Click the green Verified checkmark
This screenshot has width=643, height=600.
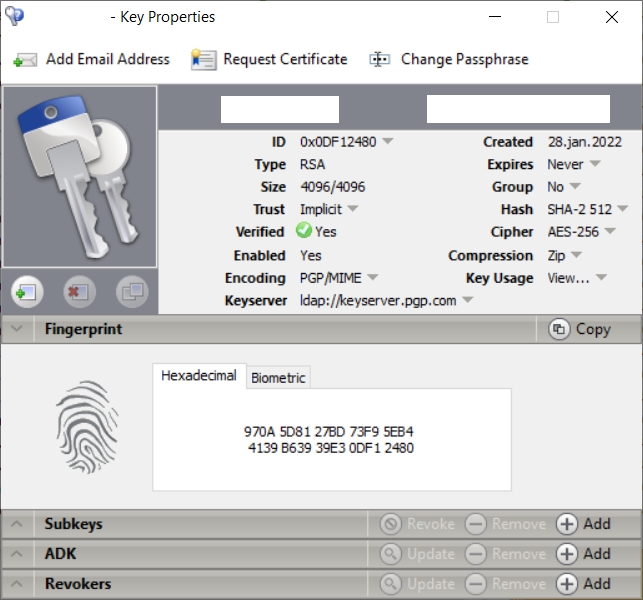tap(304, 232)
